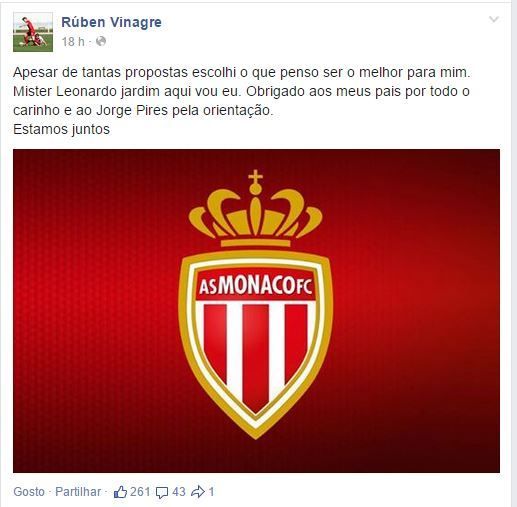Share the post via Partilhar
Screen dimensions: 517x507
tap(78, 492)
